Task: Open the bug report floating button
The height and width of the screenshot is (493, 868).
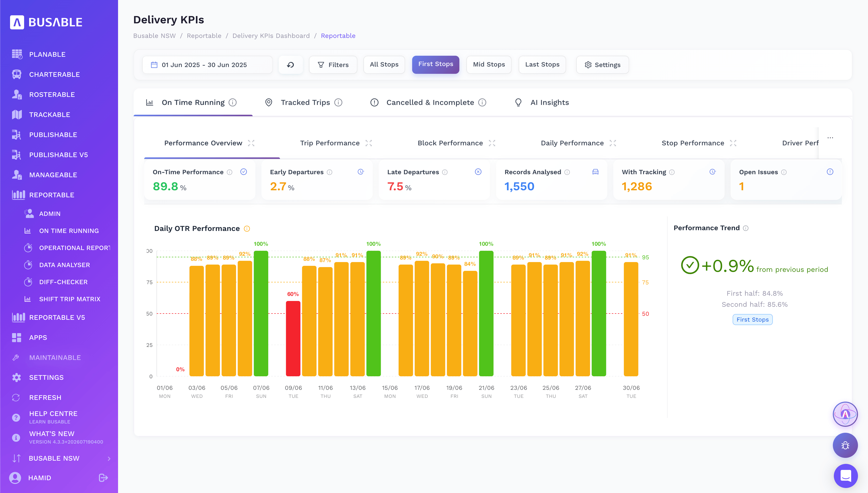Action: (845, 445)
